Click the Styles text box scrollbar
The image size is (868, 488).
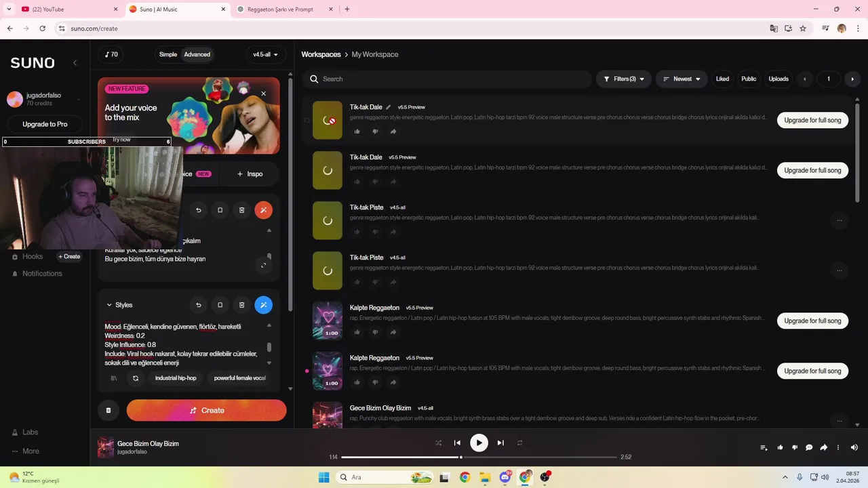point(269,346)
